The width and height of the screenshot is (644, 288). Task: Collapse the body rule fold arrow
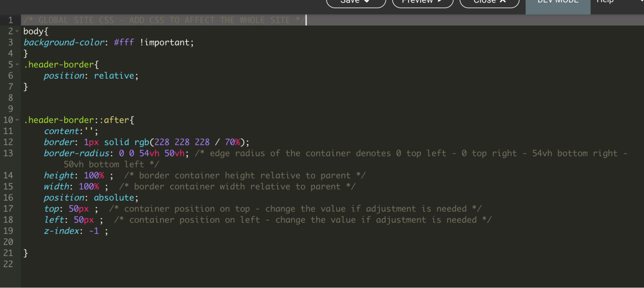17,31
